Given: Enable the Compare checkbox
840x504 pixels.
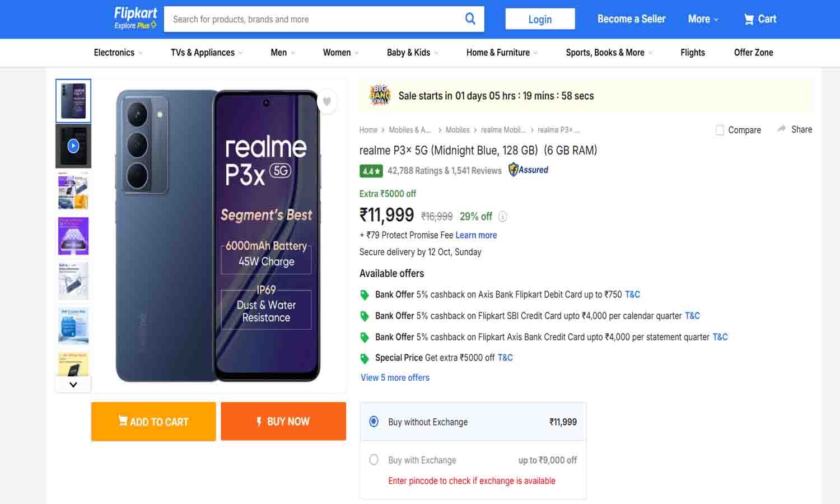Looking at the screenshot, I should [x=720, y=129].
